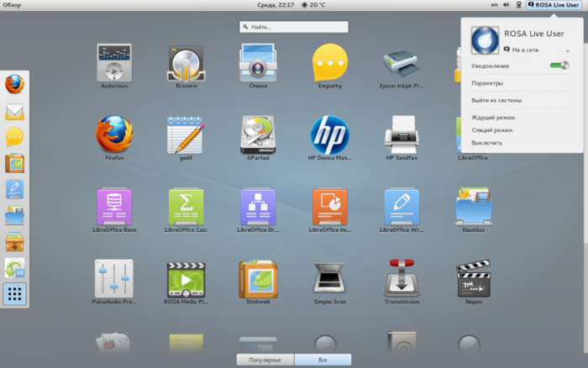Click the ROSA Live User avatar
Image resolution: width=588 pixels, height=368 pixels.
pos(485,40)
